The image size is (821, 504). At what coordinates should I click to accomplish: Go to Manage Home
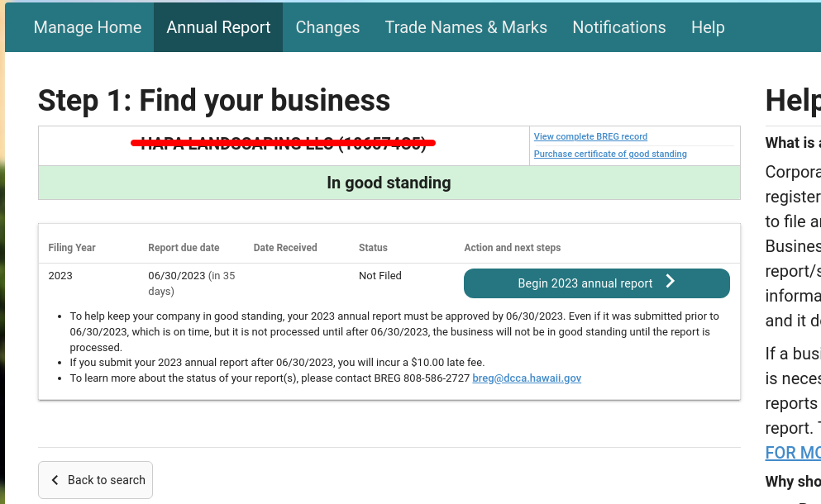click(87, 27)
